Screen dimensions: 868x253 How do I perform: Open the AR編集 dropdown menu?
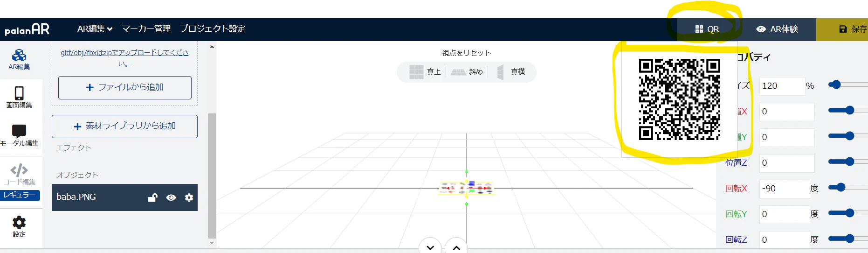(95, 29)
